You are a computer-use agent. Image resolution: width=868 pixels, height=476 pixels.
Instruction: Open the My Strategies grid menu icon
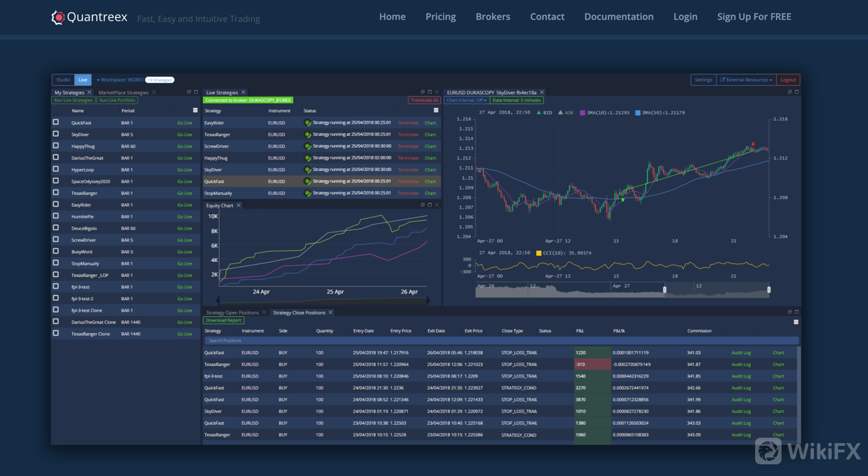195,110
